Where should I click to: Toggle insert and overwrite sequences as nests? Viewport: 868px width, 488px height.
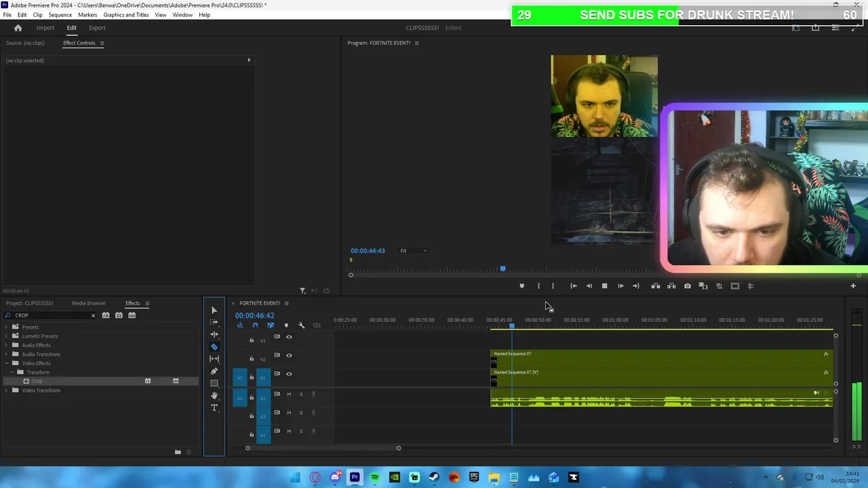click(x=239, y=325)
